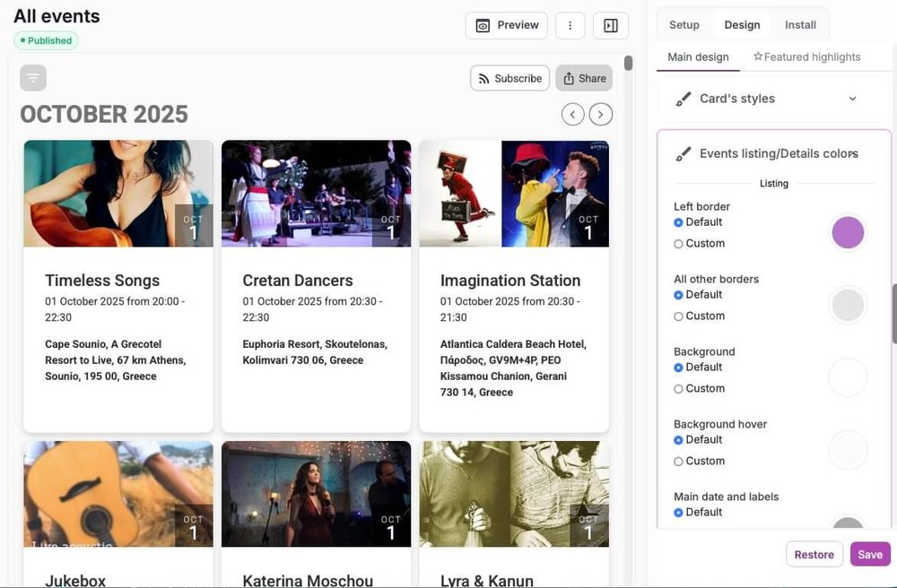
Task: Open the purple Left border color swatch
Action: tap(848, 232)
